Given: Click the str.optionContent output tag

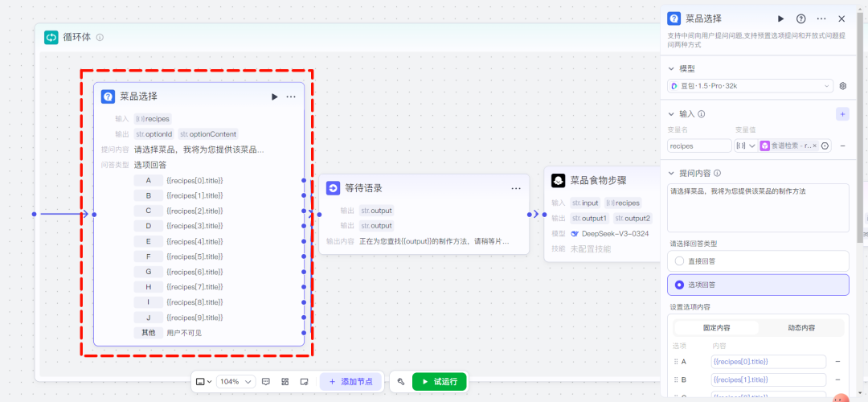Looking at the screenshot, I should point(208,134).
